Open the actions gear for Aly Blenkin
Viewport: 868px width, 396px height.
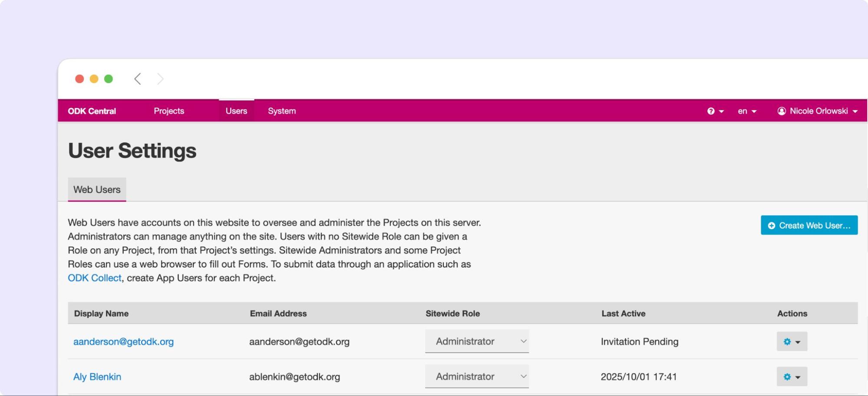(x=791, y=376)
